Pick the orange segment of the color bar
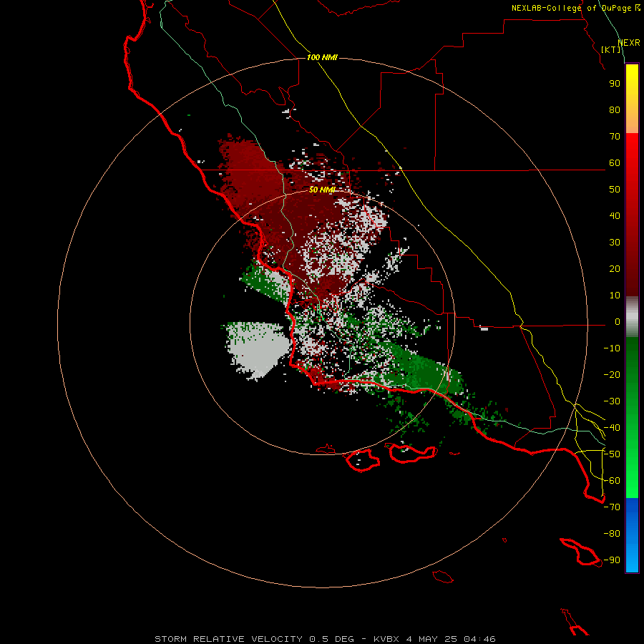The height and width of the screenshot is (644, 644). click(x=632, y=119)
